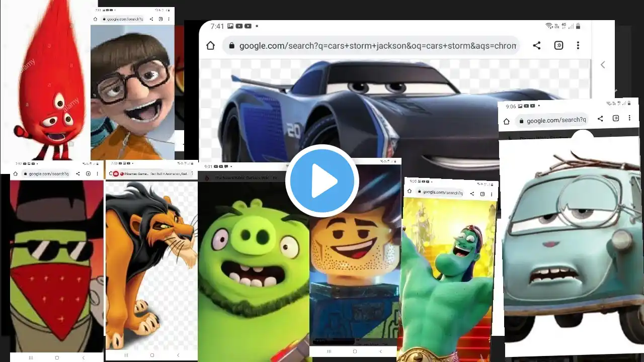Tap home icon in the 9:06 blue van window

tap(507, 121)
